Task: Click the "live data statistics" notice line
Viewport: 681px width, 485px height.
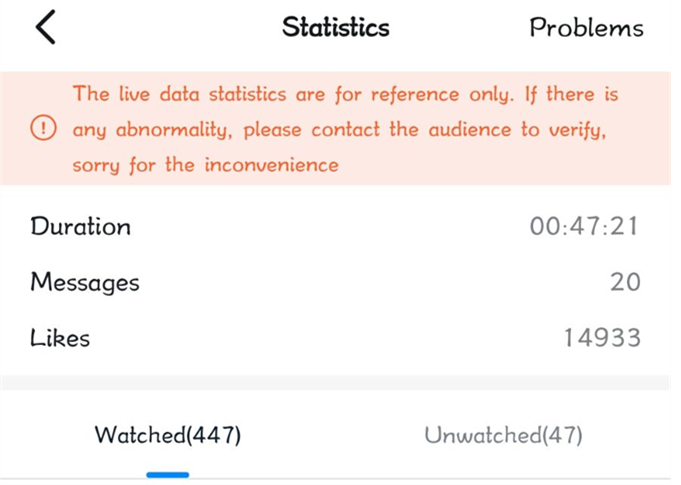Action: coord(346,95)
